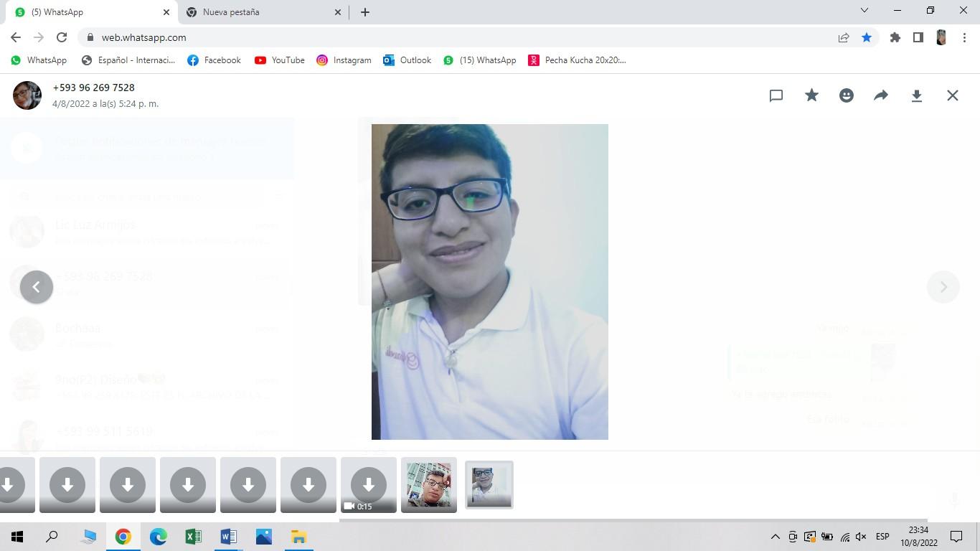Viewport: 980px width, 551px height.
Task: Open the sender's profile picture in the viewer header
Action: coord(27,95)
